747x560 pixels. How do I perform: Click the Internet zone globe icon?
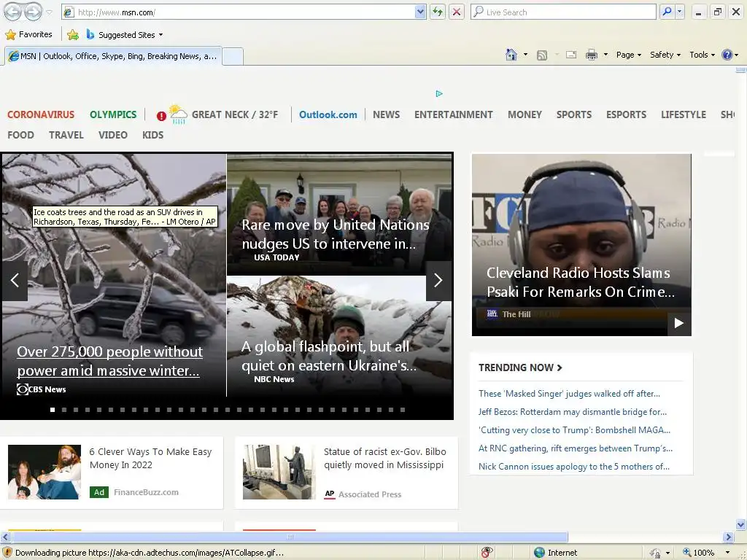[x=539, y=553]
